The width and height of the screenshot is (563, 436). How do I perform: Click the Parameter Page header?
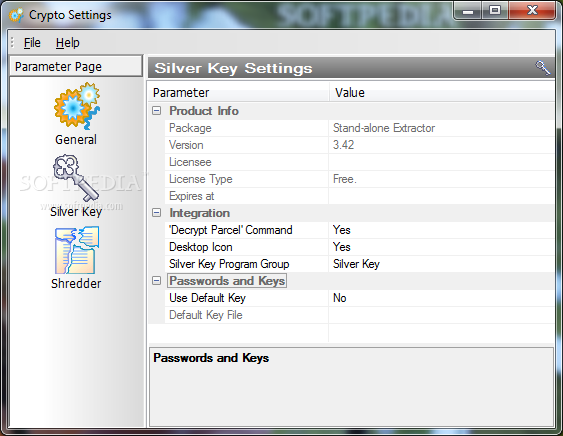(x=76, y=66)
